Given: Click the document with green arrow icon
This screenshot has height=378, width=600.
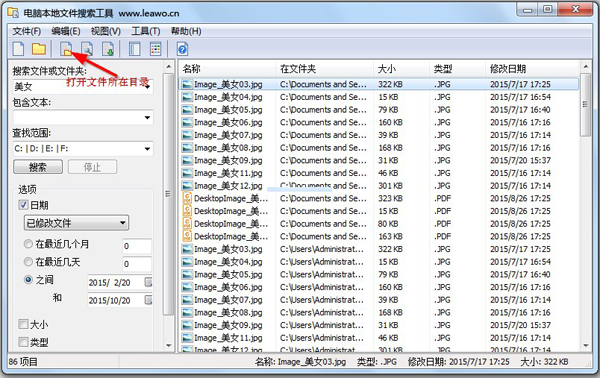Looking at the screenshot, I should coord(108,49).
